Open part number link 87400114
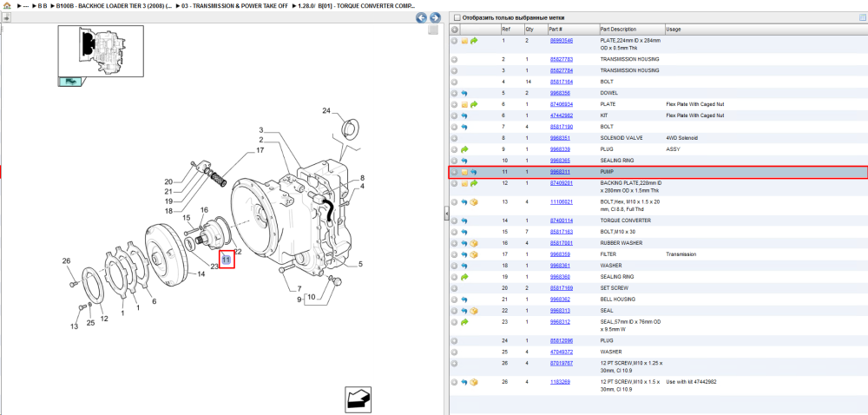868x415 pixels. tap(561, 221)
